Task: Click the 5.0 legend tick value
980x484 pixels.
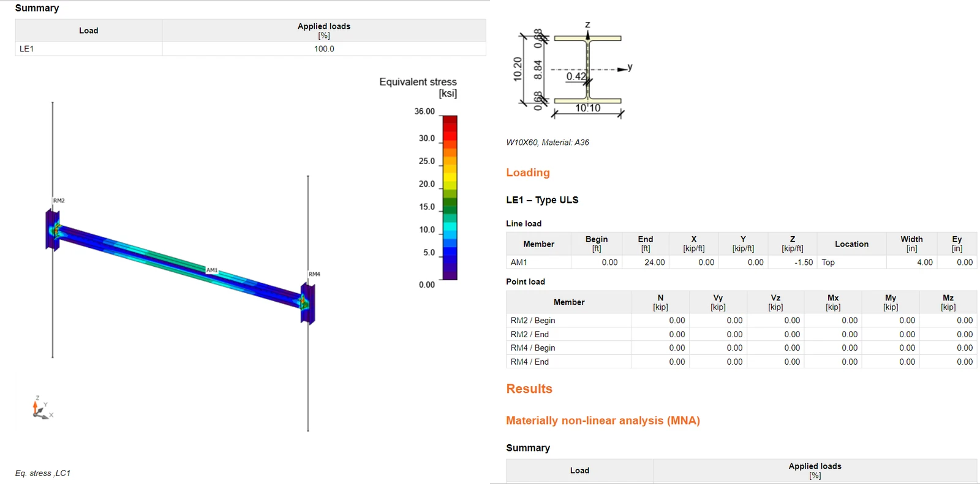Action: [x=429, y=252]
